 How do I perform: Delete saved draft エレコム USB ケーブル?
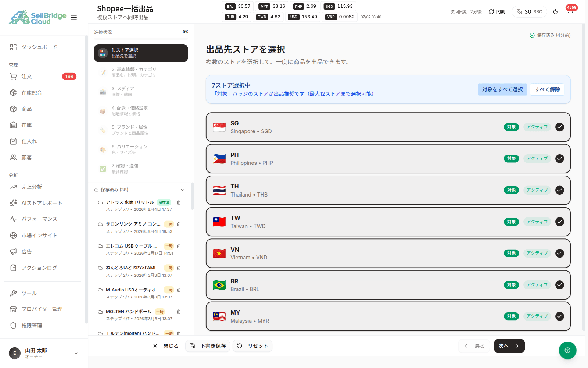[x=179, y=246]
